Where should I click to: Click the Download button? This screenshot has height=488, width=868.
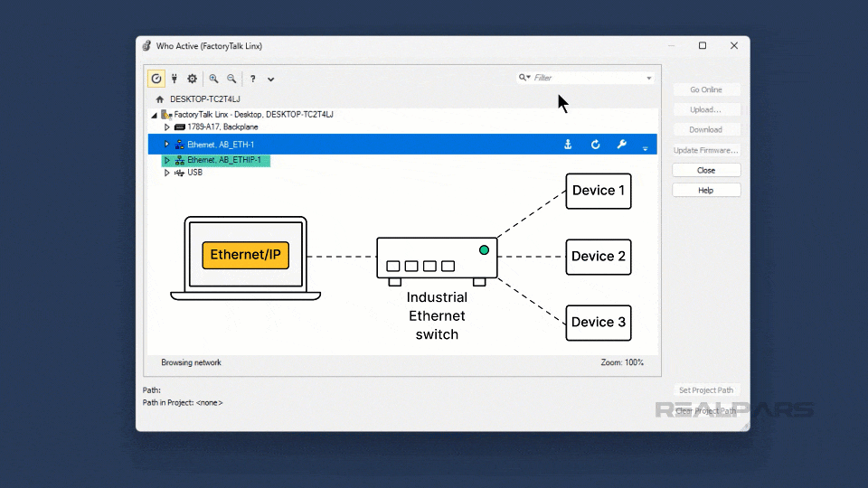(706, 129)
